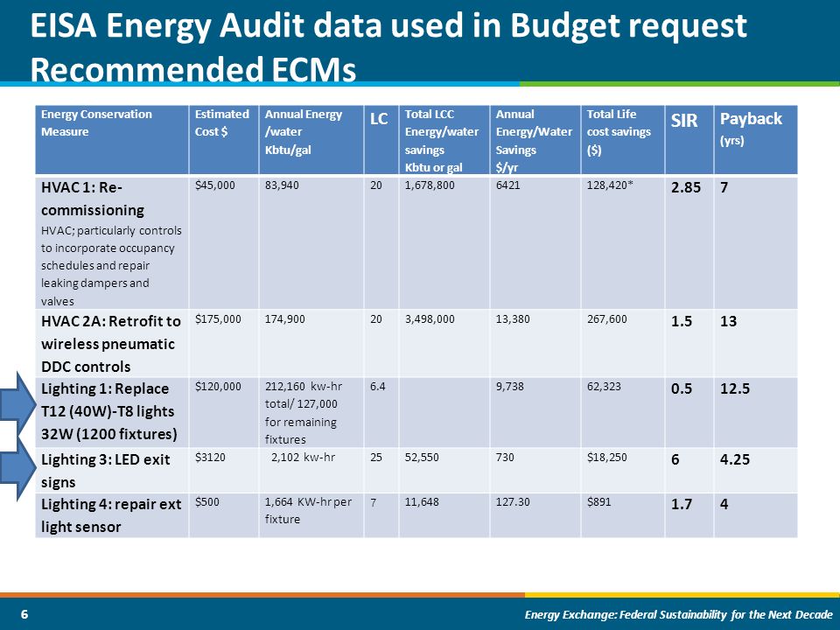Select the annual energy value "174,900"
This screenshot has height=630, width=840.
pos(285,319)
